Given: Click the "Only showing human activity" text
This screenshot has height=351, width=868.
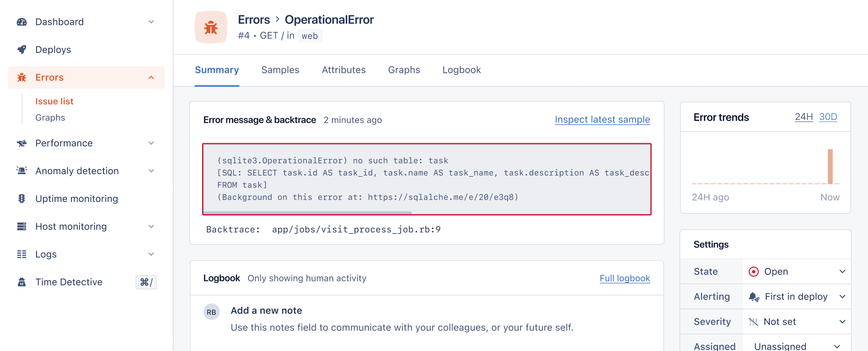Looking at the screenshot, I should 307,278.
